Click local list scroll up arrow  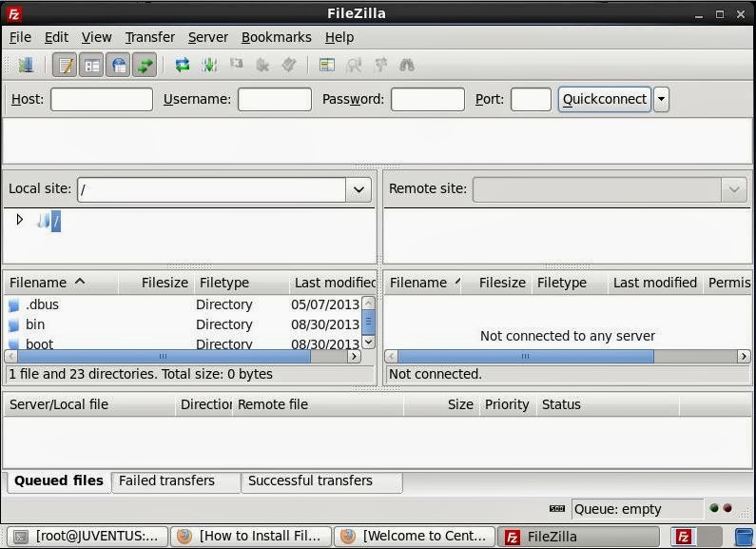pos(368,303)
